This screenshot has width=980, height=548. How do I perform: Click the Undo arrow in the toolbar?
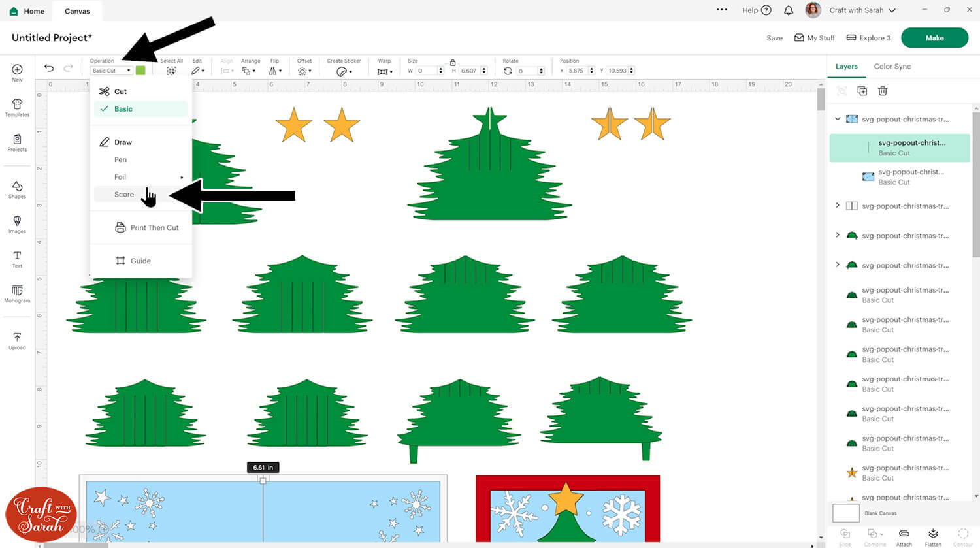coord(49,68)
